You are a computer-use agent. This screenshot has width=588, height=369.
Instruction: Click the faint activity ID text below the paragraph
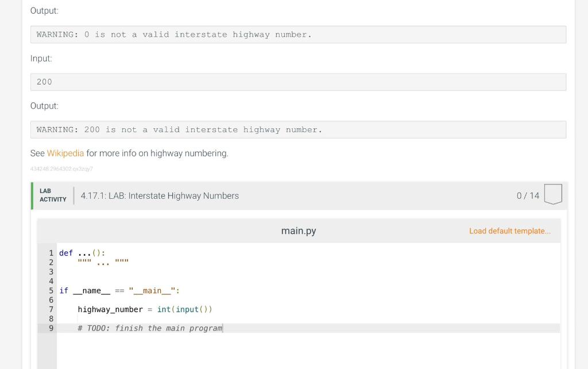pos(61,168)
